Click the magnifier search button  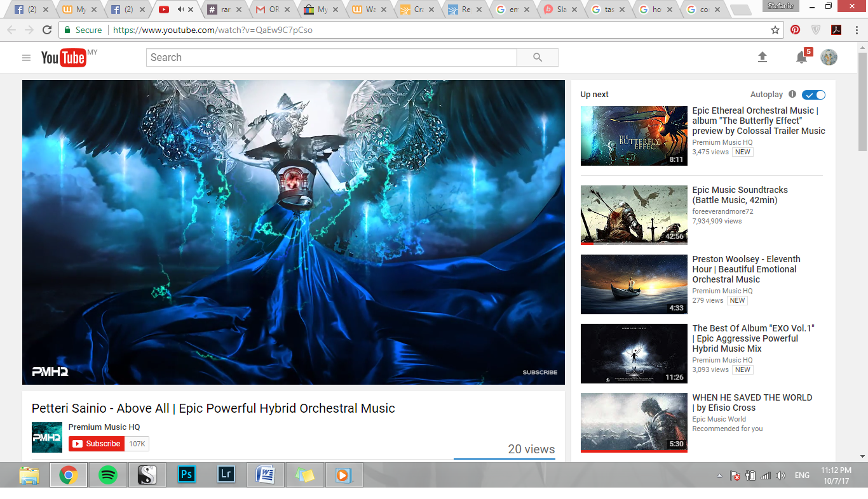tap(538, 58)
